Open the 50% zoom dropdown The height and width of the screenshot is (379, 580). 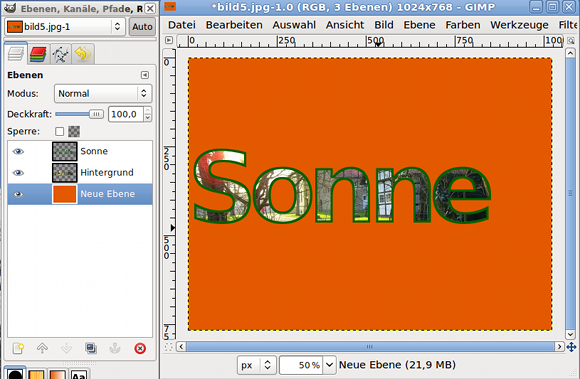pos(329,365)
